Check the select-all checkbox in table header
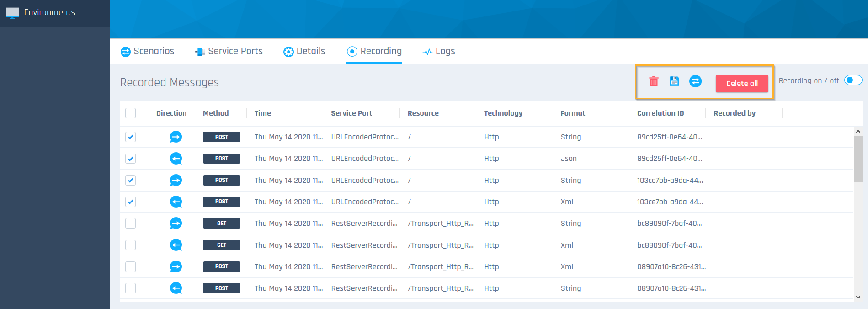 [x=131, y=113]
